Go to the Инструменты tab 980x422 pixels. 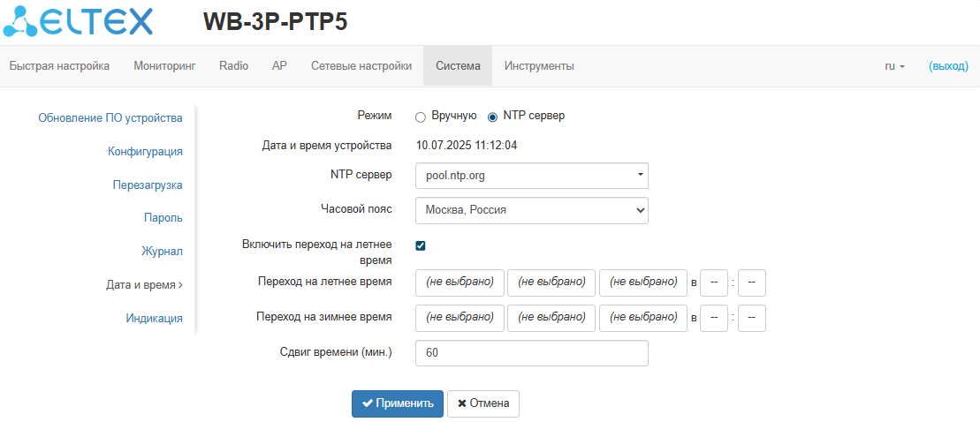coord(539,66)
